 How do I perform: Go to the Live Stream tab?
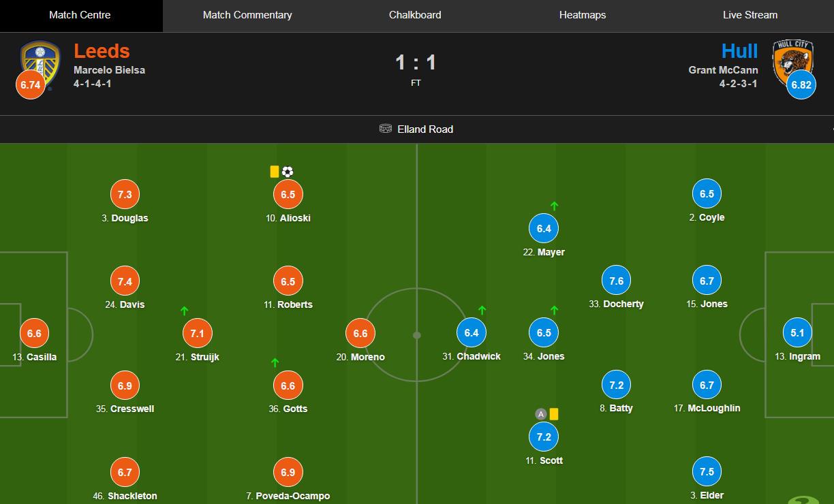(x=750, y=15)
